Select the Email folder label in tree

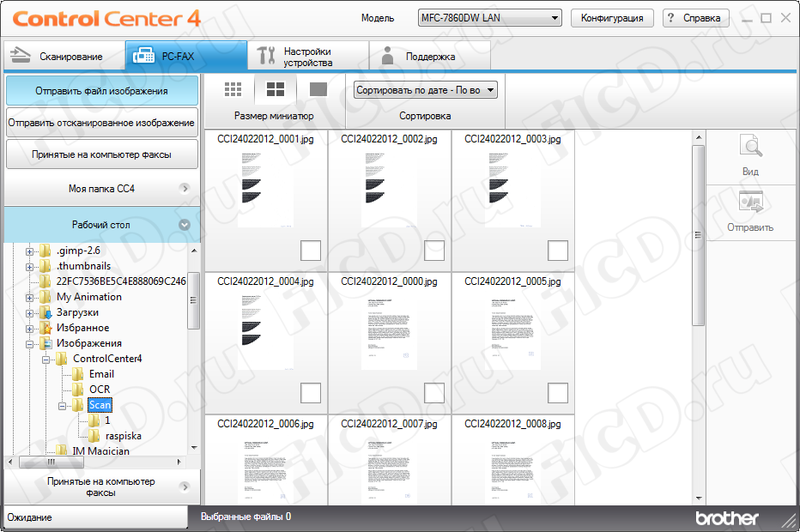coord(101,374)
